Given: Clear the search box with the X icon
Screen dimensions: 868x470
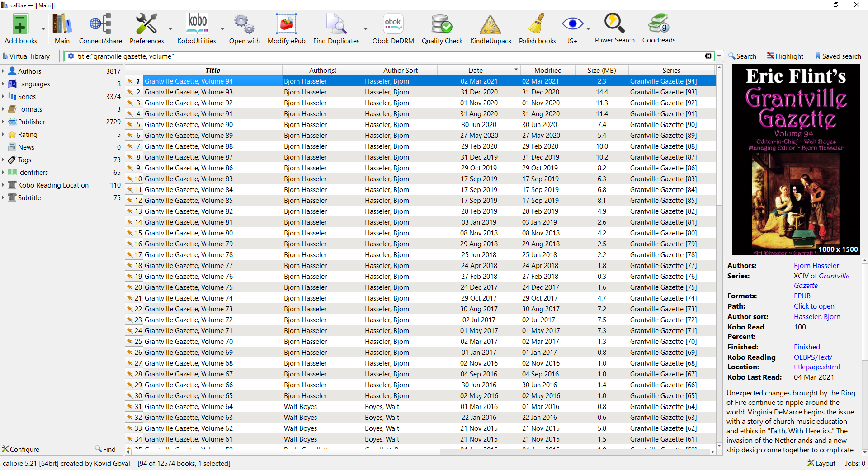Looking at the screenshot, I should [708, 56].
